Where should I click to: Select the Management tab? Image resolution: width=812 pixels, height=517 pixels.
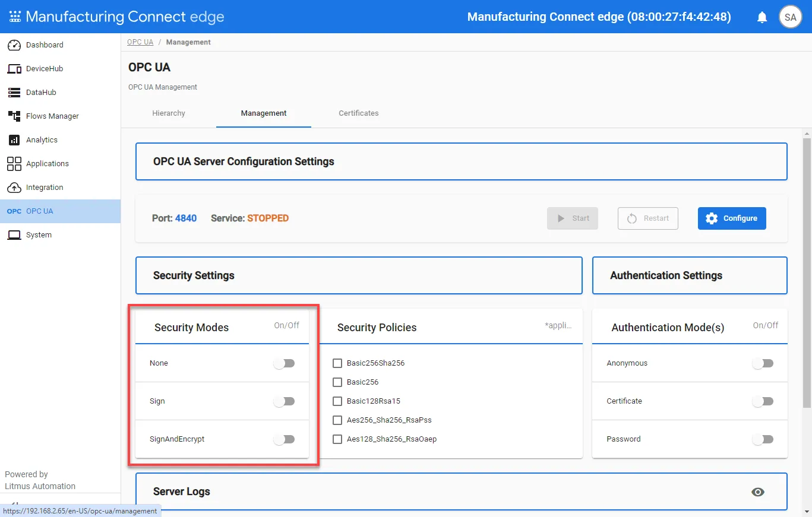click(x=264, y=113)
